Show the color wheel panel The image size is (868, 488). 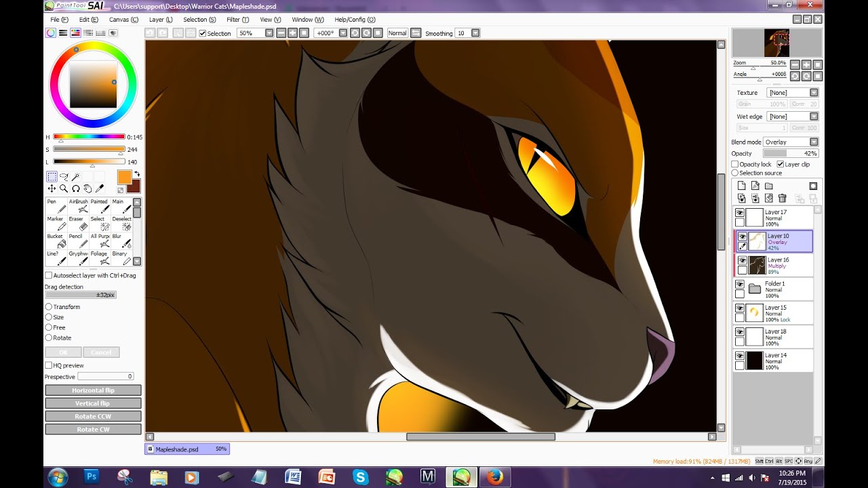tap(51, 33)
